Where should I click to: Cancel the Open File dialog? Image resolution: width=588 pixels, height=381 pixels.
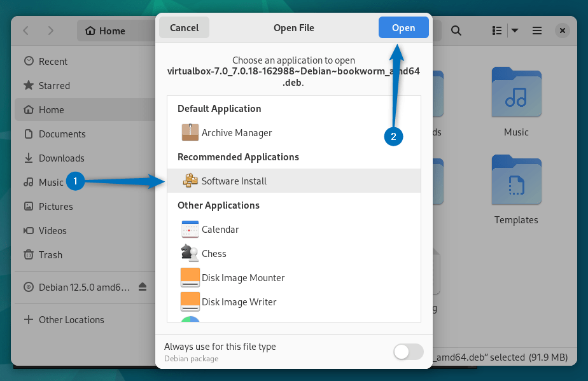pos(184,27)
